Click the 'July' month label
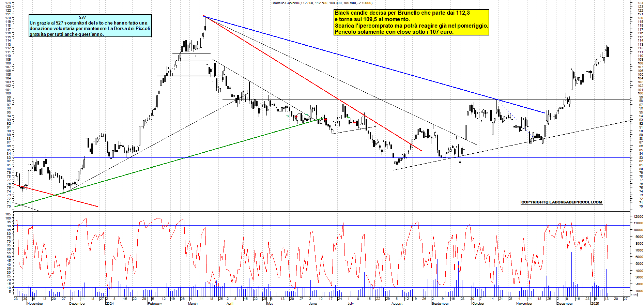This screenshot has width=644, height=305. (x=351, y=303)
